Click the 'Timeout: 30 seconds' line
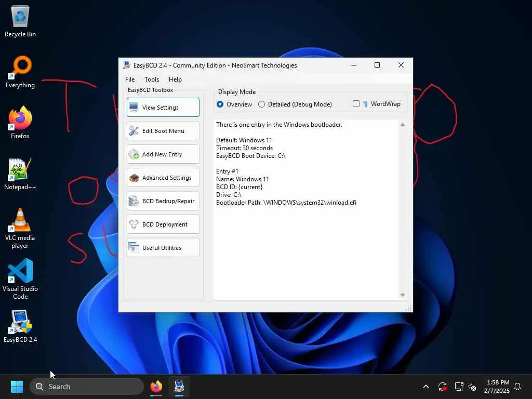 point(244,148)
